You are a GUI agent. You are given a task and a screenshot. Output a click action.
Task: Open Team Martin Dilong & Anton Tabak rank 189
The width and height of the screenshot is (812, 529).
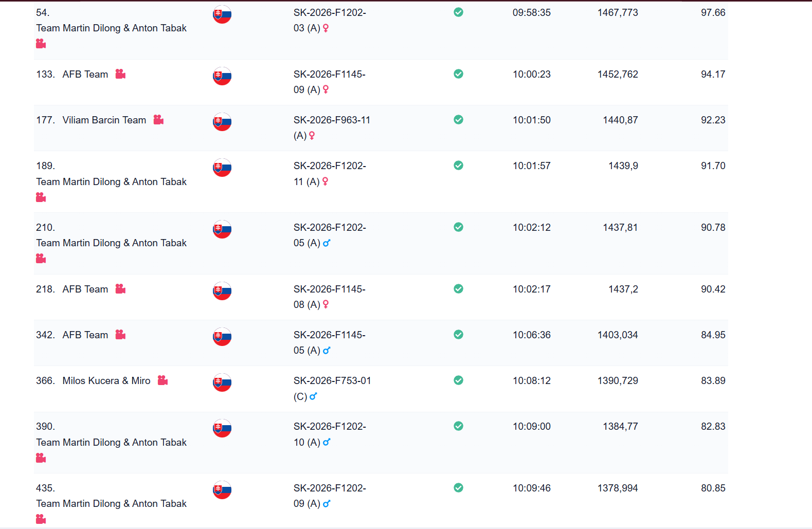coord(111,181)
